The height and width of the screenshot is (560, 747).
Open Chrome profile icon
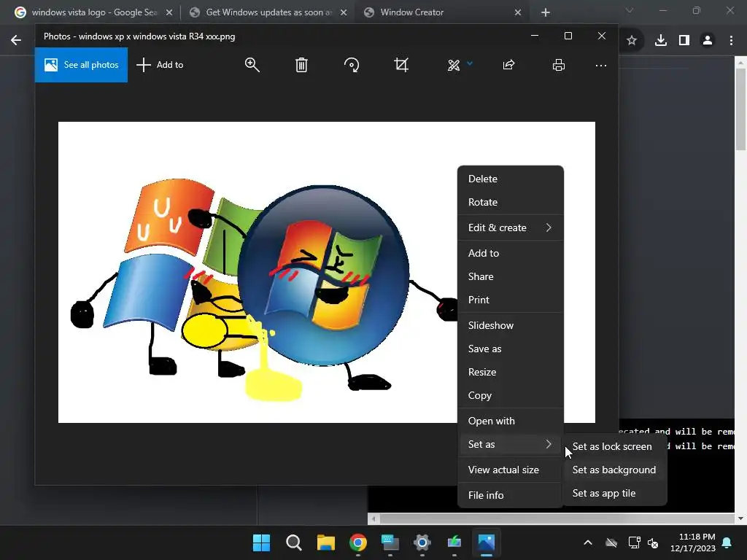(x=708, y=41)
